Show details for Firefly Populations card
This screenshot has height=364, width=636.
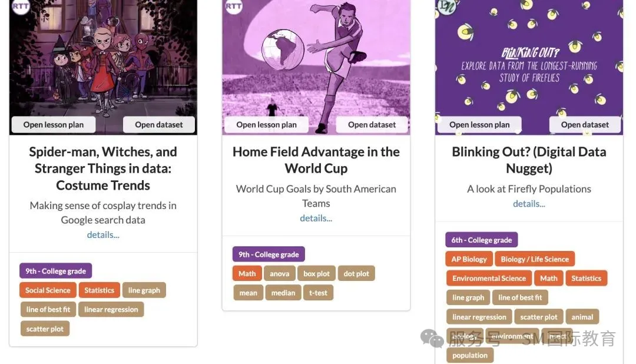pos(529,204)
